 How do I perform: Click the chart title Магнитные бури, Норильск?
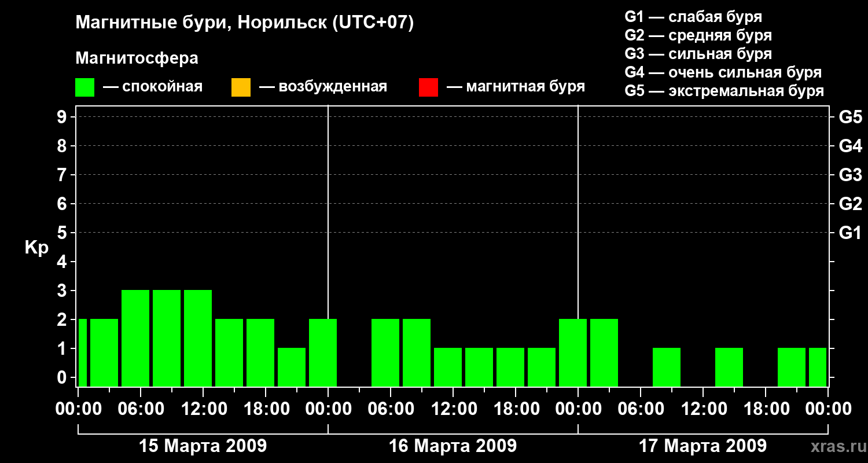coord(245,23)
